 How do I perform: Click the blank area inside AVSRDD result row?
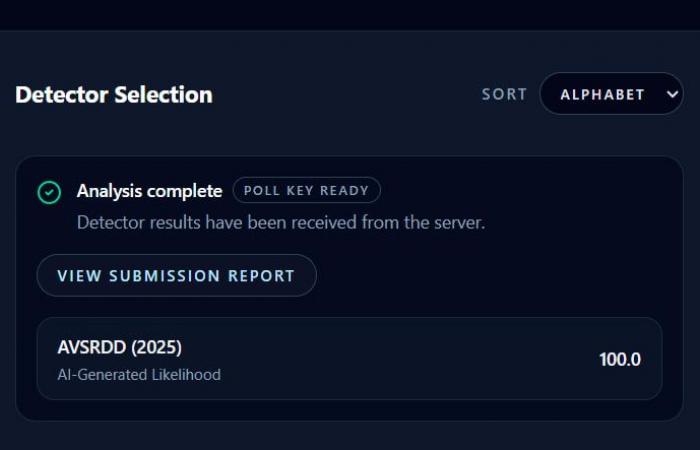click(x=400, y=360)
